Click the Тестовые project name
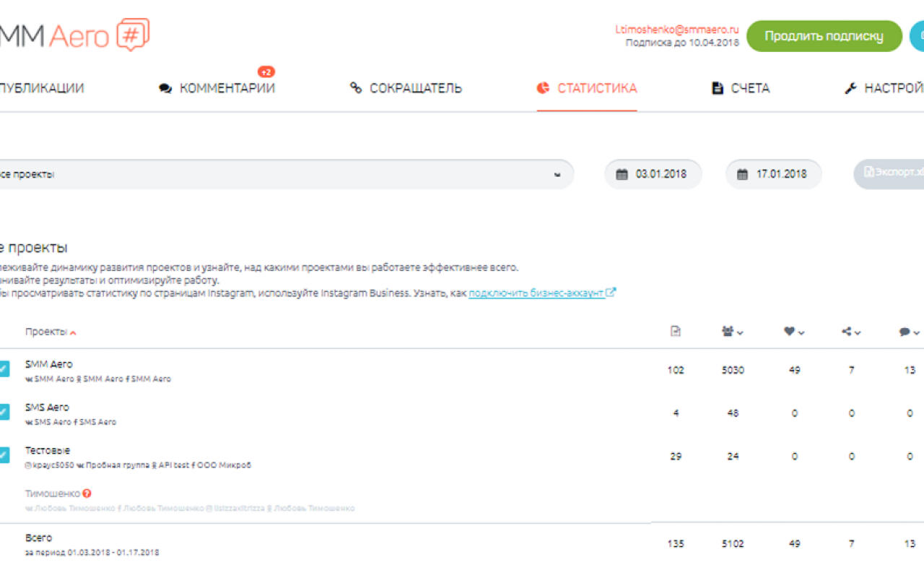The width and height of the screenshot is (924, 578). 48,451
